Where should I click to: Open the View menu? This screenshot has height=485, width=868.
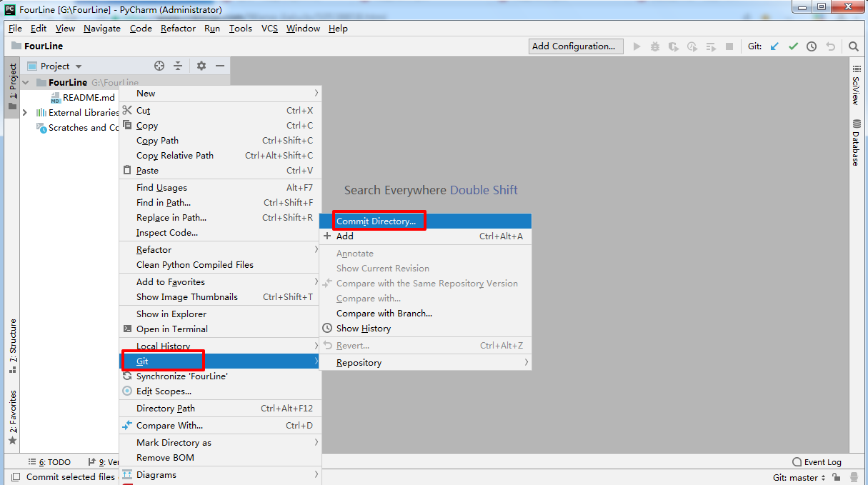pos(65,29)
